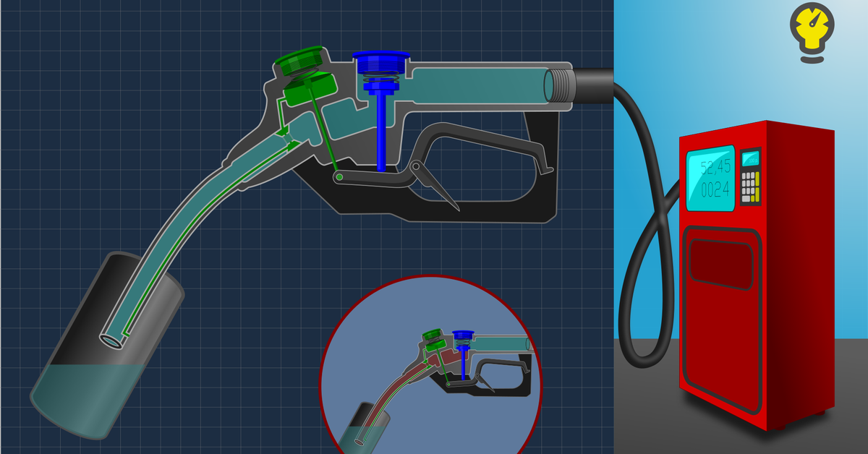The width and height of the screenshot is (868, 454).
Task: Click the green pivot pin on lever
Action: 338,176
